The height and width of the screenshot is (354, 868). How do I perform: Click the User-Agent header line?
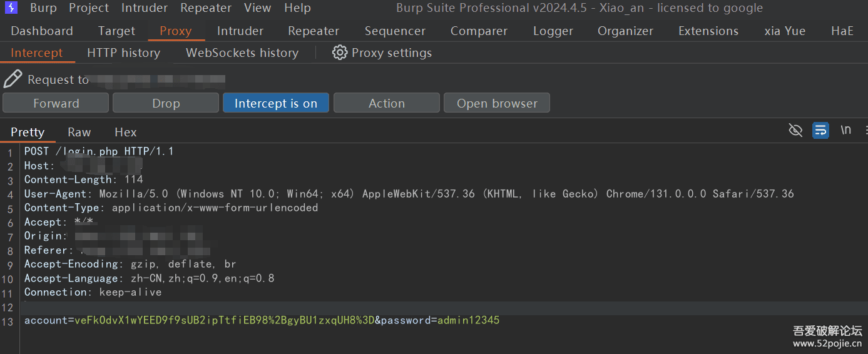(409, 194)
